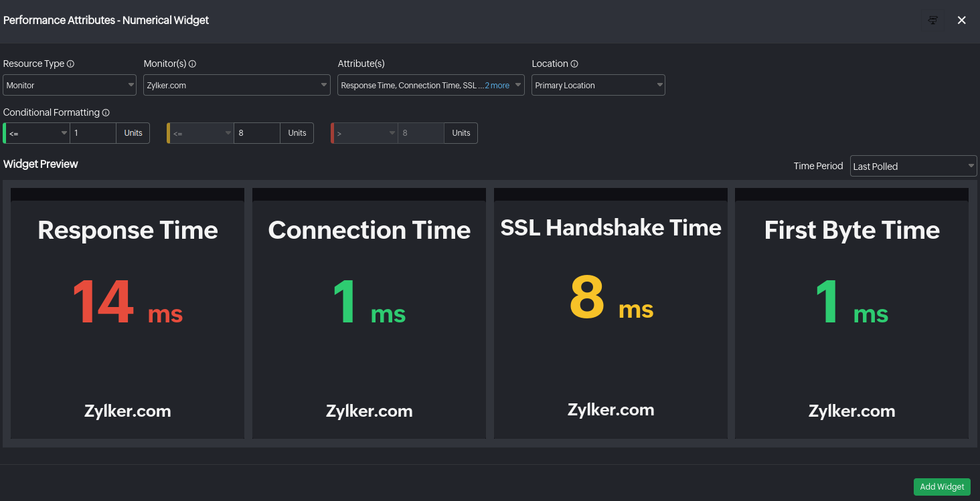
Task: Click the Add Widget button
Action: [942, 487]
